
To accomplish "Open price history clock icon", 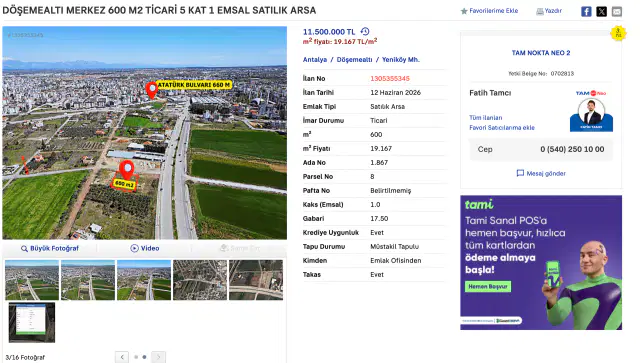I will [365, 31].
